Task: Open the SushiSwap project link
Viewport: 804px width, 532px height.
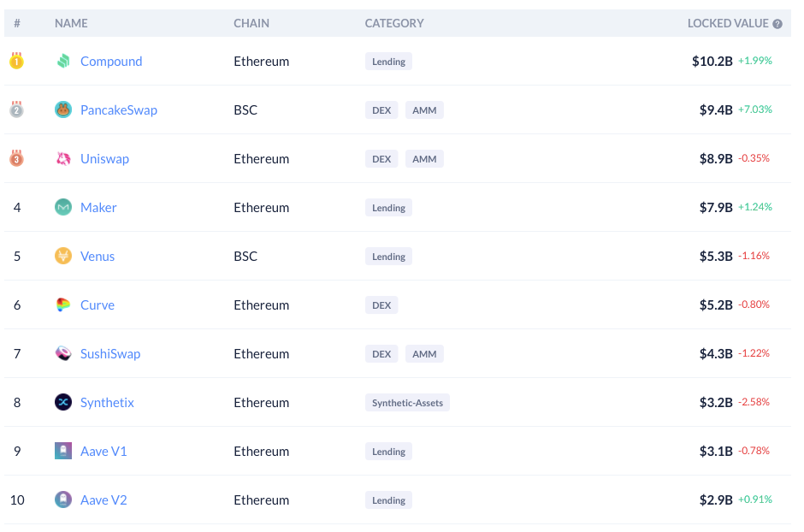Action: point(110,353)
